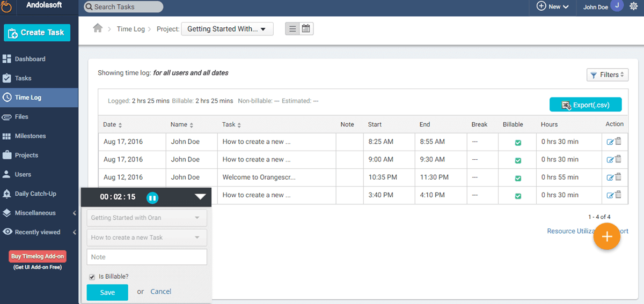Click the Projects briefcase icon

tap(7, 155)
